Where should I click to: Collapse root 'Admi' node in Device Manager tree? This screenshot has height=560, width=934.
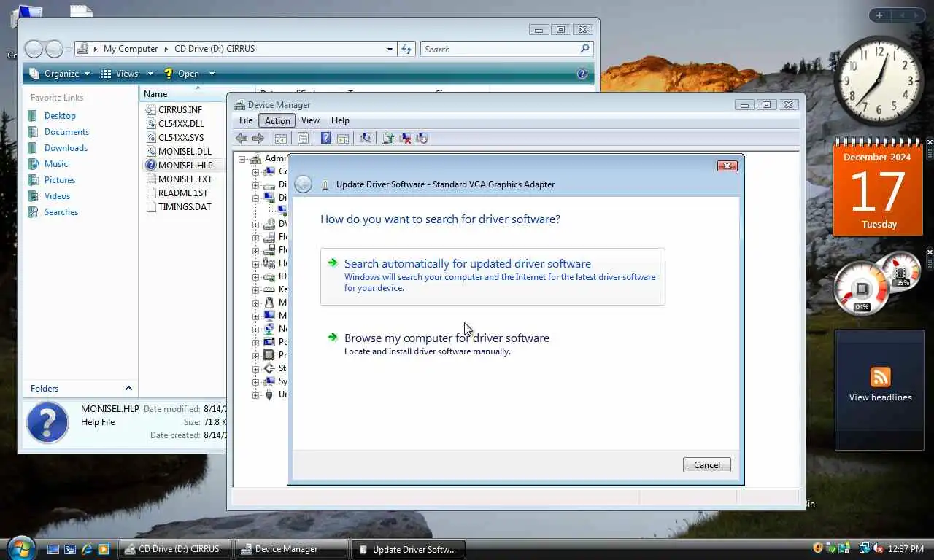click(242, 158)
